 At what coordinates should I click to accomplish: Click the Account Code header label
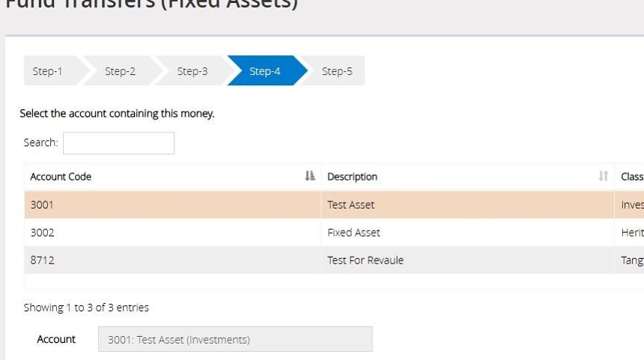pos(61,177)
